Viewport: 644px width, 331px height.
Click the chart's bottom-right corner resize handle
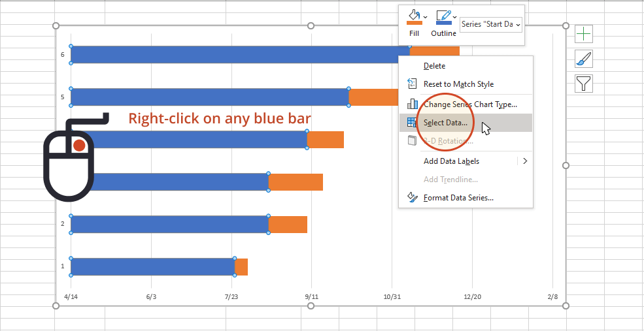point(566,306)
